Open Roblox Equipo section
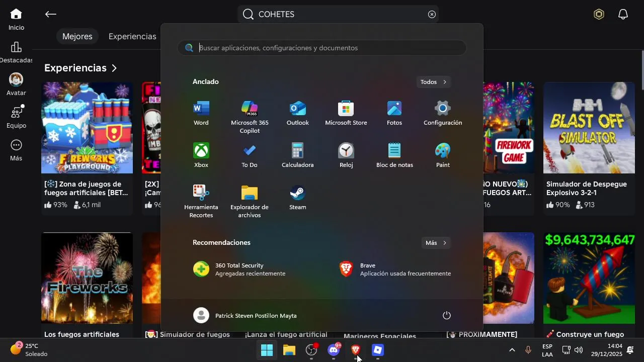This screenshot has width=644, height=362. tap(16, 118)
